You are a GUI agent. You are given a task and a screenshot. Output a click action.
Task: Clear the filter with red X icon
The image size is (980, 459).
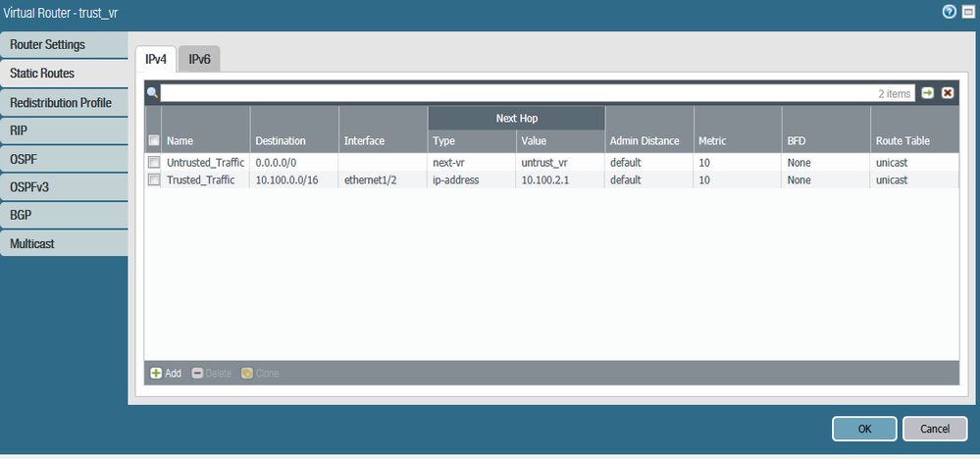[948, 93]
